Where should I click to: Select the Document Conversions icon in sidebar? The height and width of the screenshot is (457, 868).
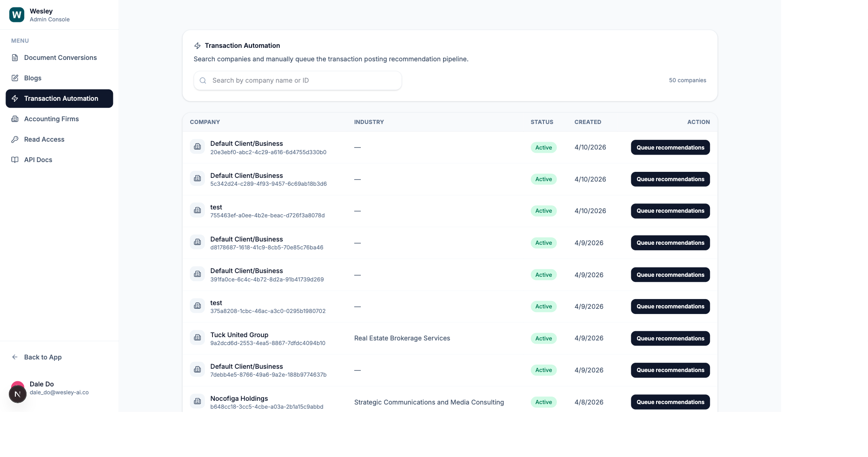tap(15, 58)
